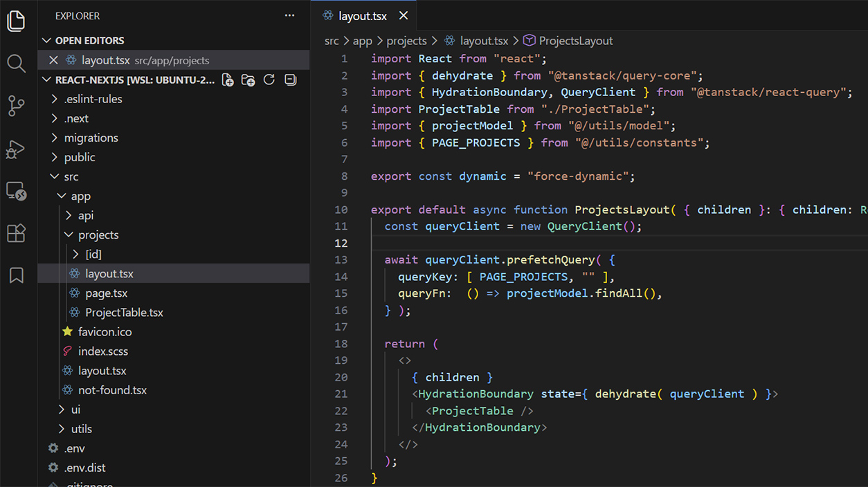This screenshot has height=487, width=868.
Task: Click the New File icon in Explorer
Action: 228,80
